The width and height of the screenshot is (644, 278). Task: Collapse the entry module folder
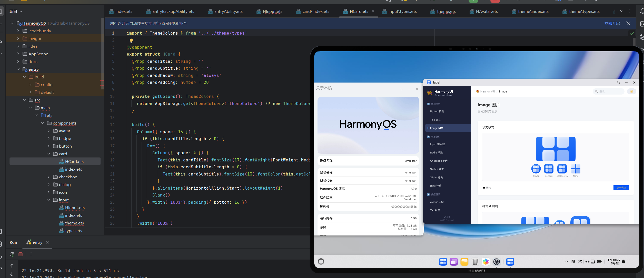pos(18,69)
